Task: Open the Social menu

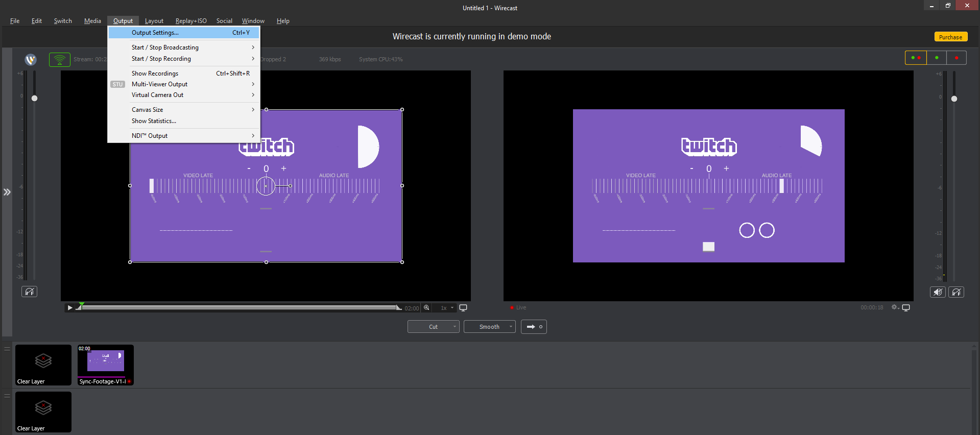Action: pyautogui.click(x=224, y=21)
